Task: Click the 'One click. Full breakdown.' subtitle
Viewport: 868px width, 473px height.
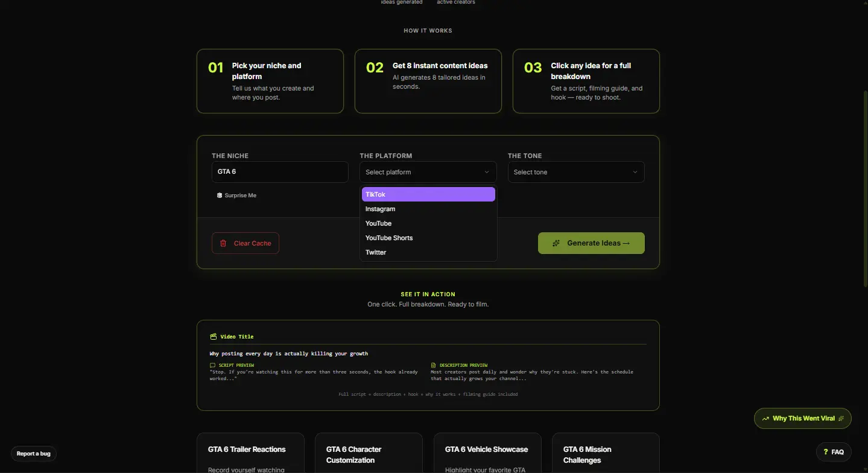Action: 428,305
